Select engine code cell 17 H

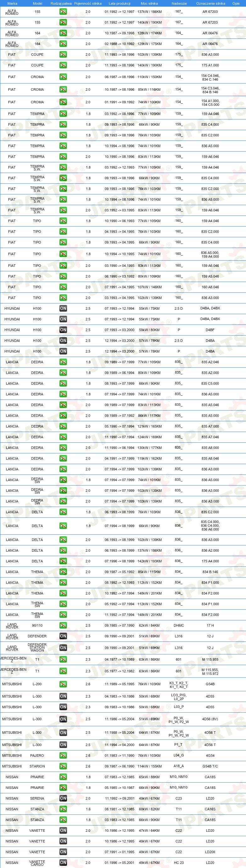point(210,625)
